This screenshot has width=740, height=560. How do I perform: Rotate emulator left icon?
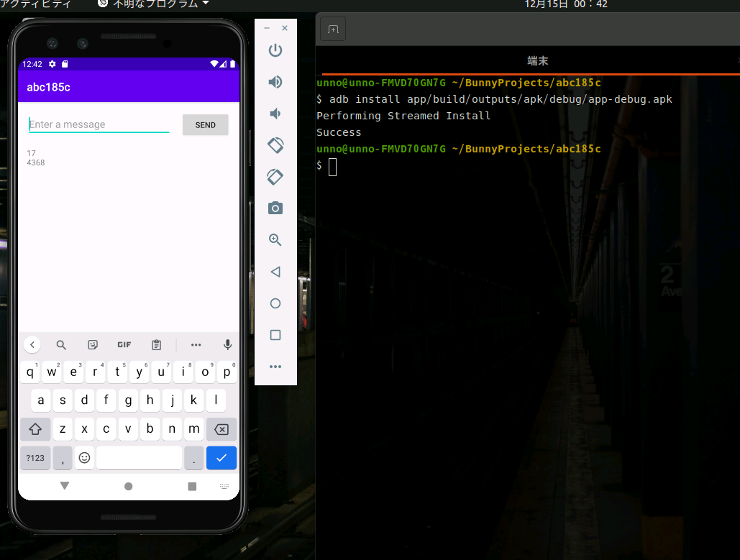coord(275,145)
